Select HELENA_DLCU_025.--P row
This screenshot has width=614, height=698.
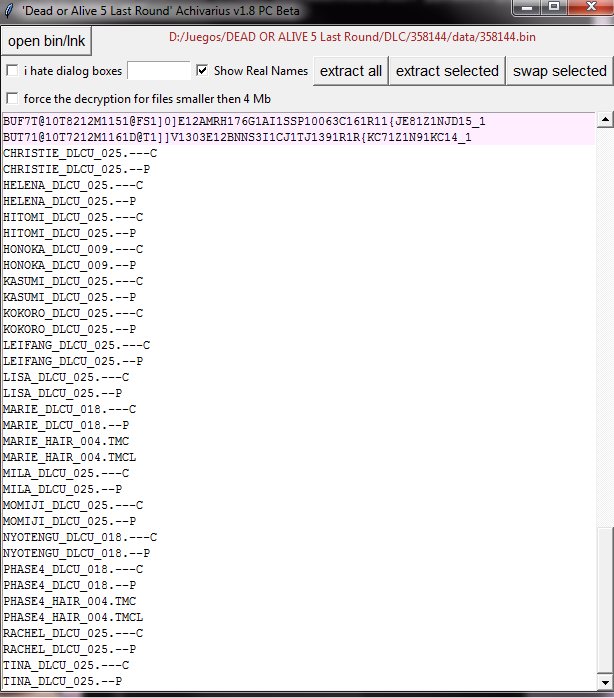point(298,201)
